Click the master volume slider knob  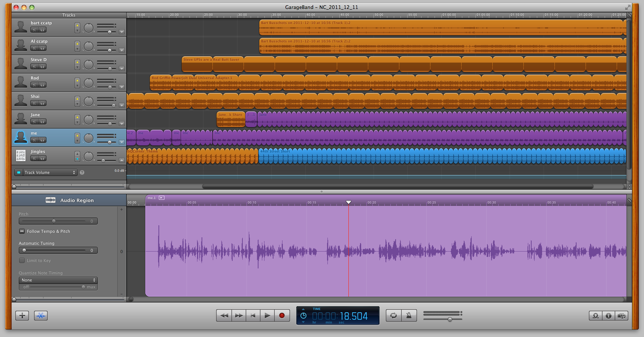450,319
